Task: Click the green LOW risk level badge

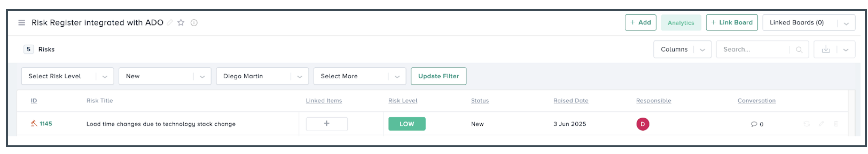Action: point(407,124)
